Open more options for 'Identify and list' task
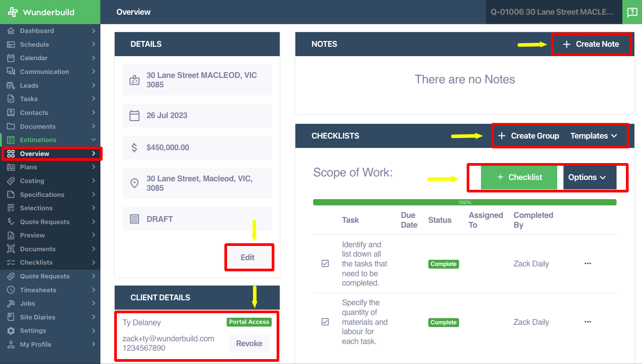Image resolution: width=642 pixels, height=364 pixels. [588, 264]
